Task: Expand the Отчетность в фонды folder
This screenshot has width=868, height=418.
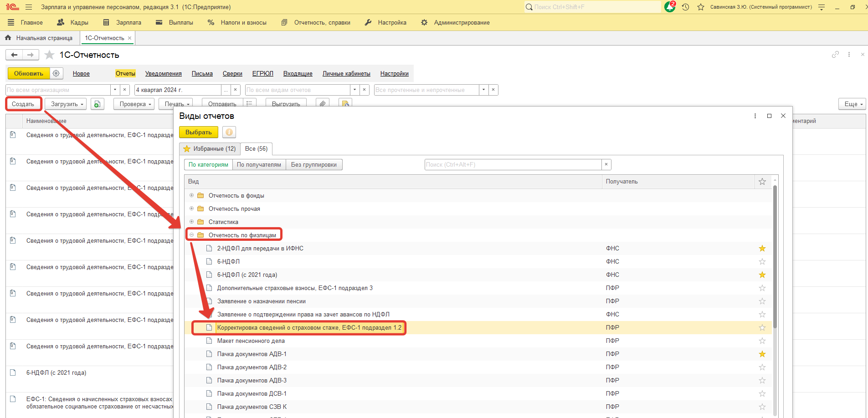Action: (x=192, y=195)
